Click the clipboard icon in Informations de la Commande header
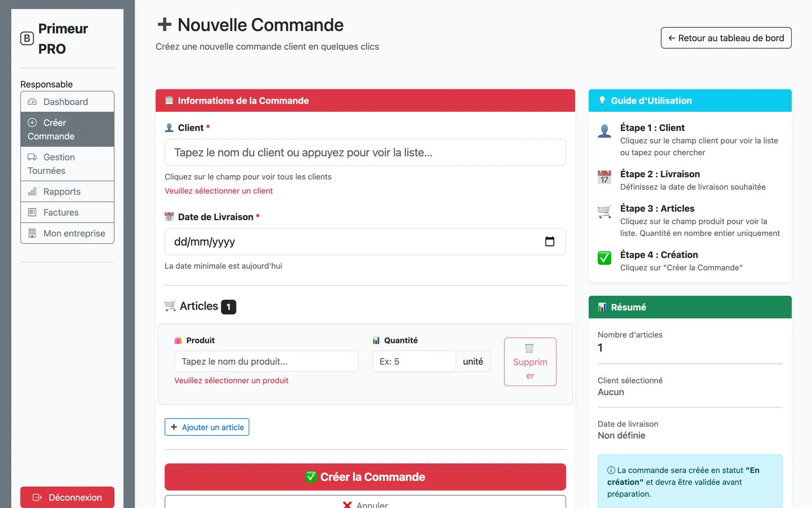This screenshot has height=508, width=812. [169, 101]
